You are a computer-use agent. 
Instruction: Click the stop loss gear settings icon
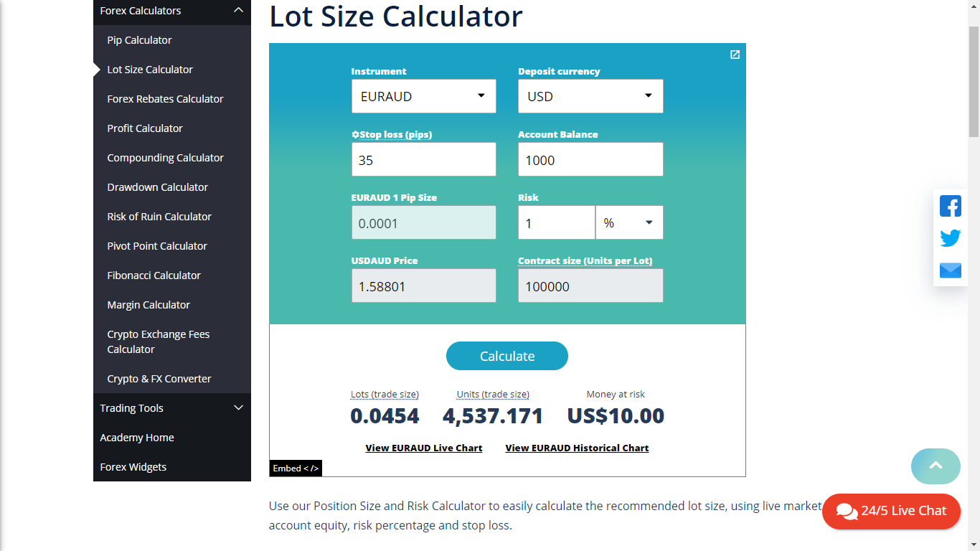pos(355,135)
